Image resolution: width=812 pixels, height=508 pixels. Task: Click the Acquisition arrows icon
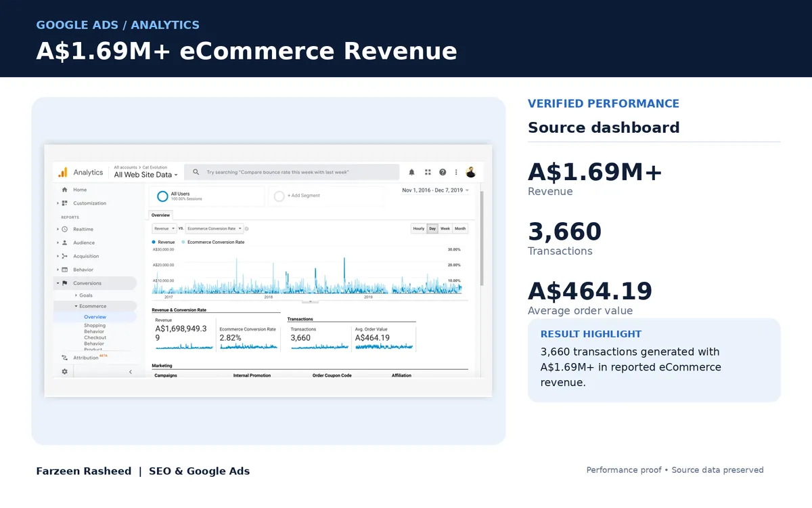tap(64, 256)
